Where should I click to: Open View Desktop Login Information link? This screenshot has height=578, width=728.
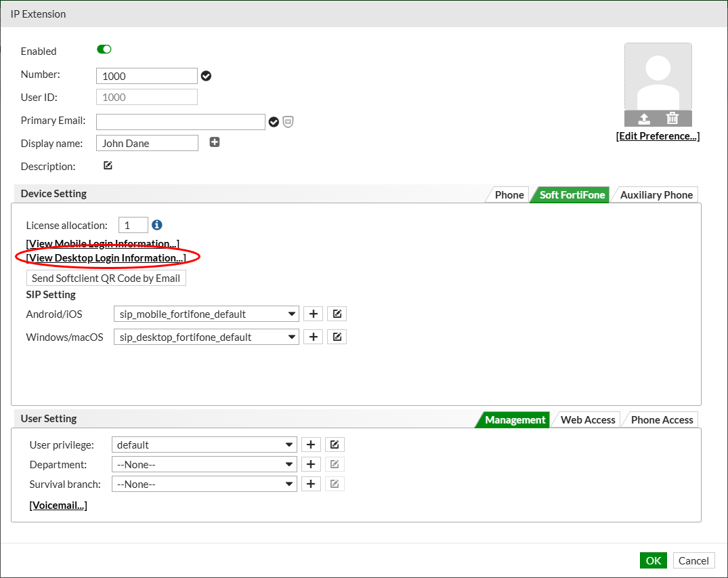point(106,258)
